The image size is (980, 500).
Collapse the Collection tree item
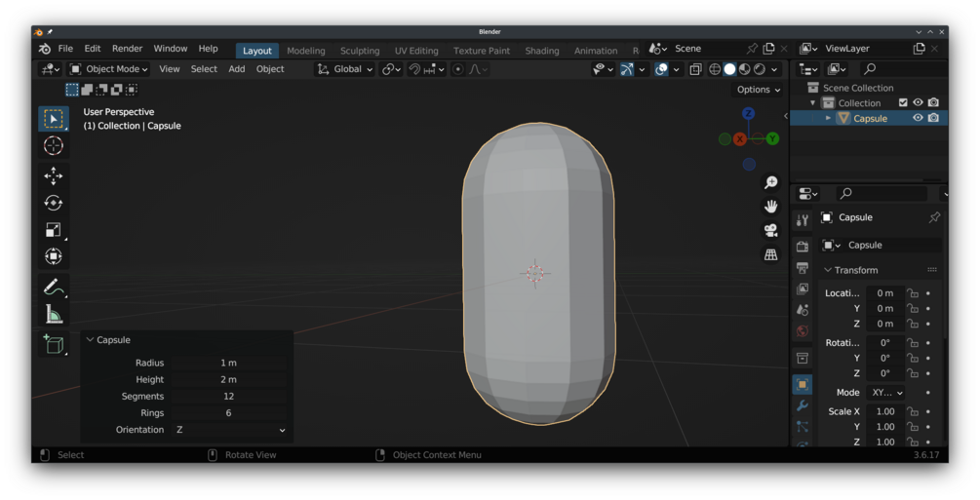[813, 103]
